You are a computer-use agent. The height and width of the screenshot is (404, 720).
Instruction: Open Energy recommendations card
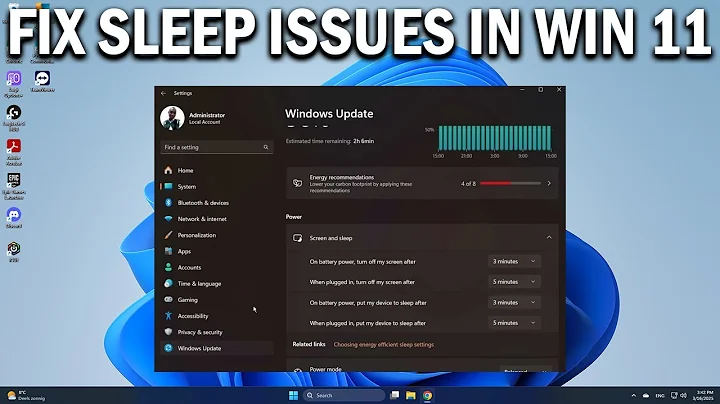click(422, 183)
